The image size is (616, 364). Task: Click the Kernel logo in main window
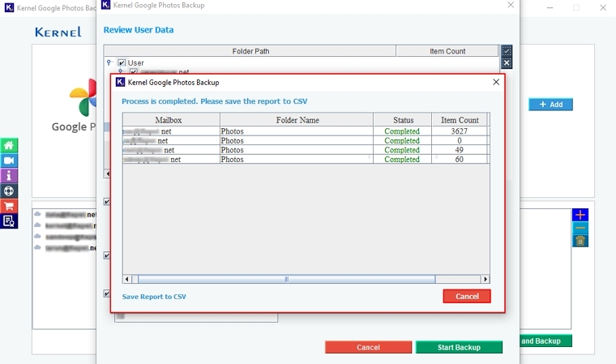point(58,32)
